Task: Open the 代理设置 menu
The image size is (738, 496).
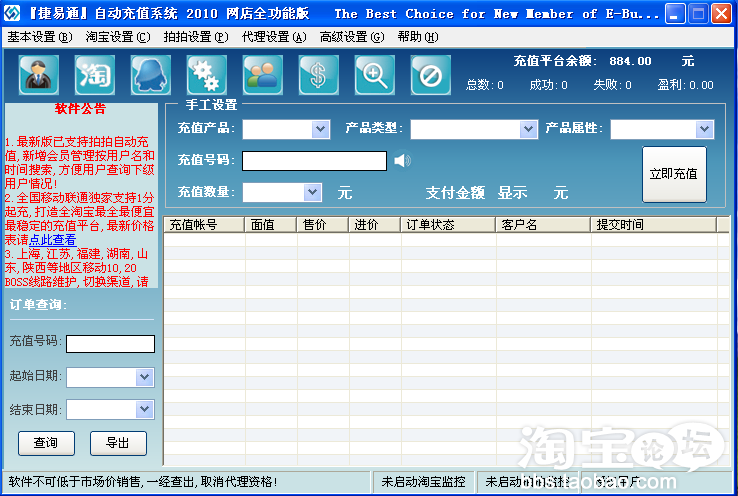Action: pos(273,37)
